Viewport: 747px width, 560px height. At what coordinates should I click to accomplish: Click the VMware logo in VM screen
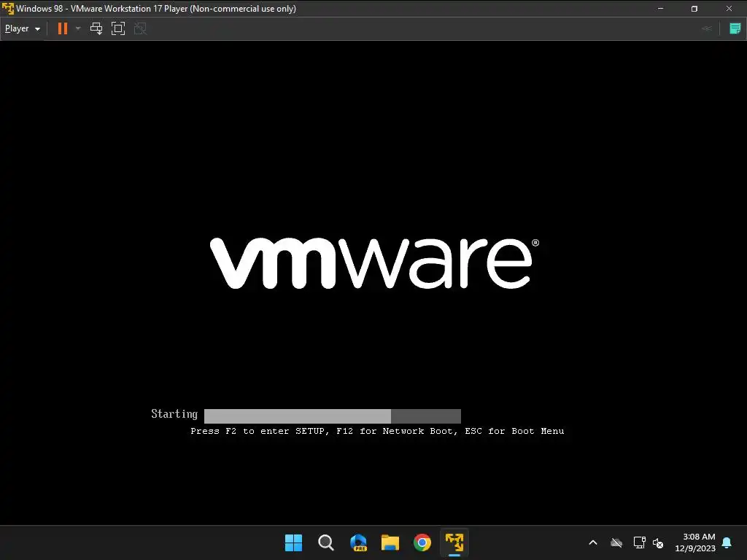pos(374,263)
